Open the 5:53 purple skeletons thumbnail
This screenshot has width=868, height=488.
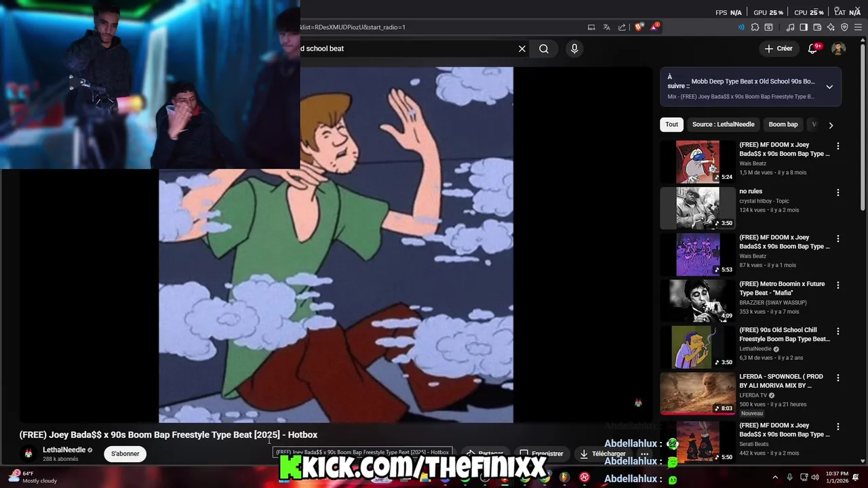click(x=698, y=255)
